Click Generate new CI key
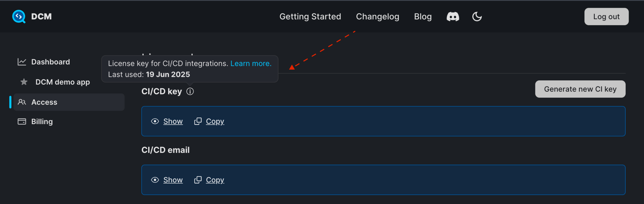The width and height of the screenshot is (644, 204). tap(580, 89)
